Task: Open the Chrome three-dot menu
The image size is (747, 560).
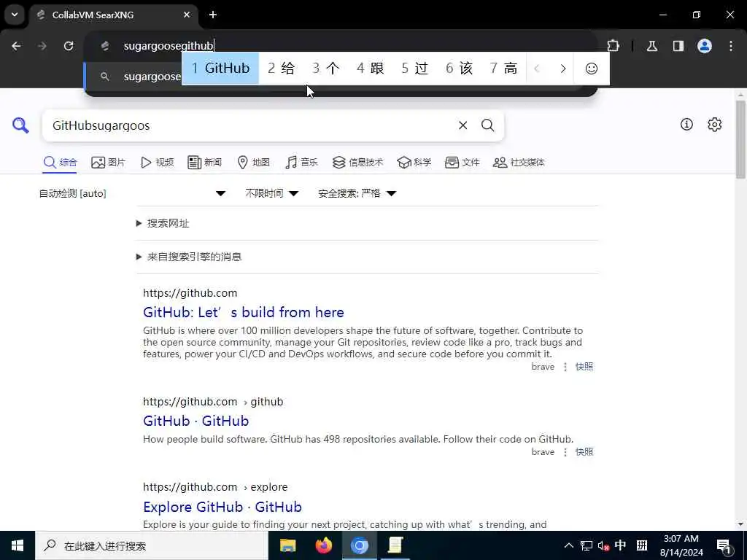Action: 731,46
